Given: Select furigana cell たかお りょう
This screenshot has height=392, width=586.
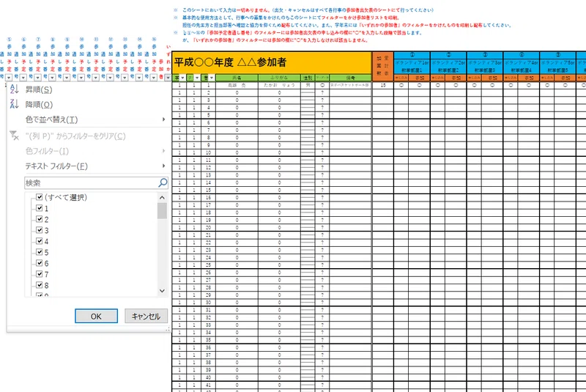Looking at the screenshot, I should point(279,85).
